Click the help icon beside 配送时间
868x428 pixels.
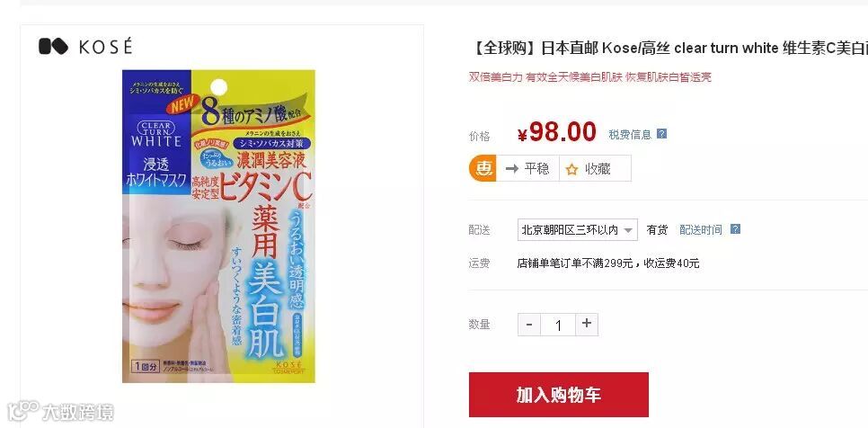735,229
